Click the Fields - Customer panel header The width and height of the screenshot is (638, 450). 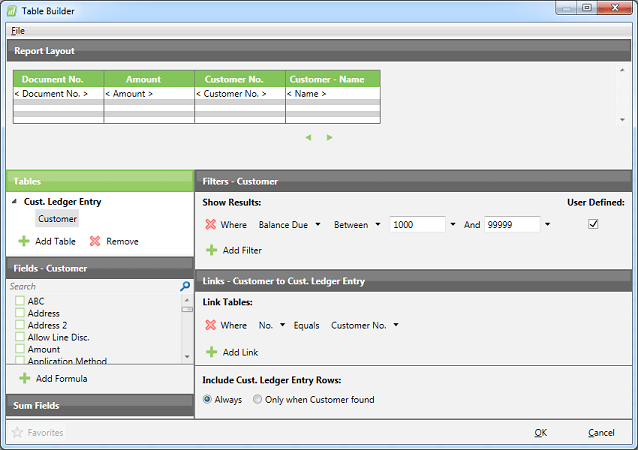pos(100,268)
